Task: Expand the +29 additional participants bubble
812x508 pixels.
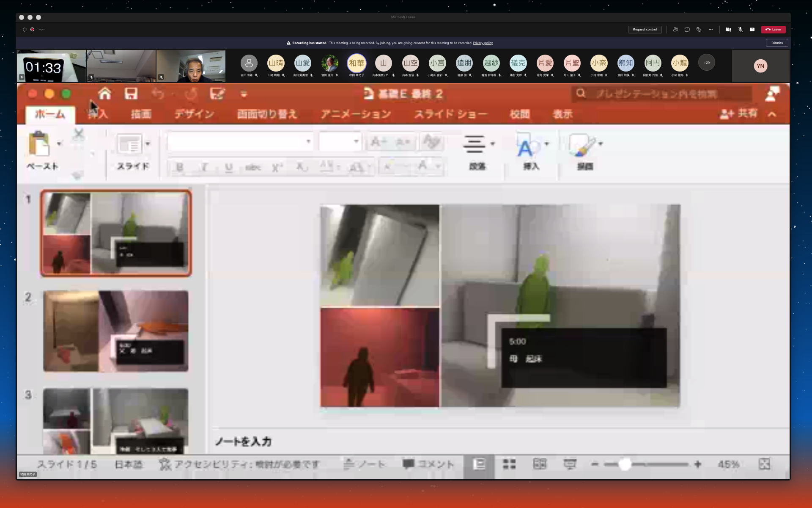Action: pos(706,63)
